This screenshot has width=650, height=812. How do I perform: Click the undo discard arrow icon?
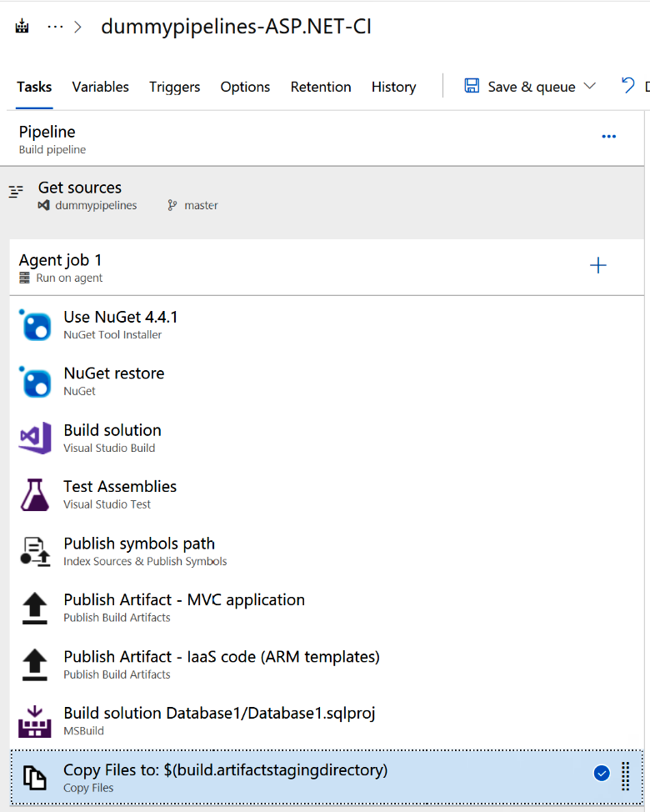coord(628,86)
